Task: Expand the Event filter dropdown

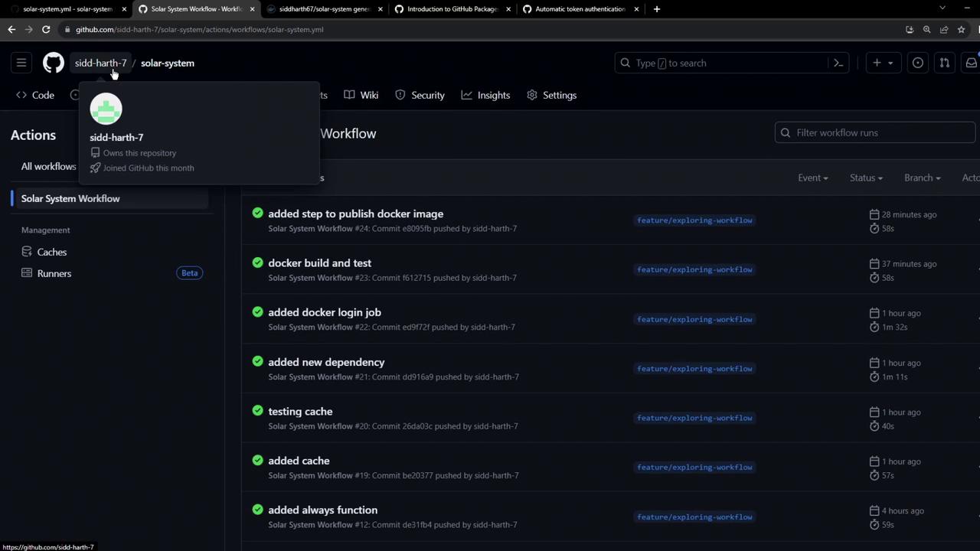Action: coord(812,178)
